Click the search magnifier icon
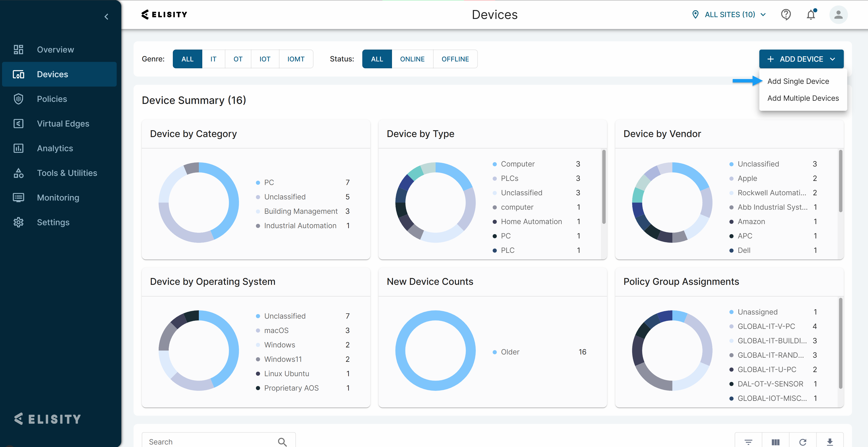 coord(282,442)
